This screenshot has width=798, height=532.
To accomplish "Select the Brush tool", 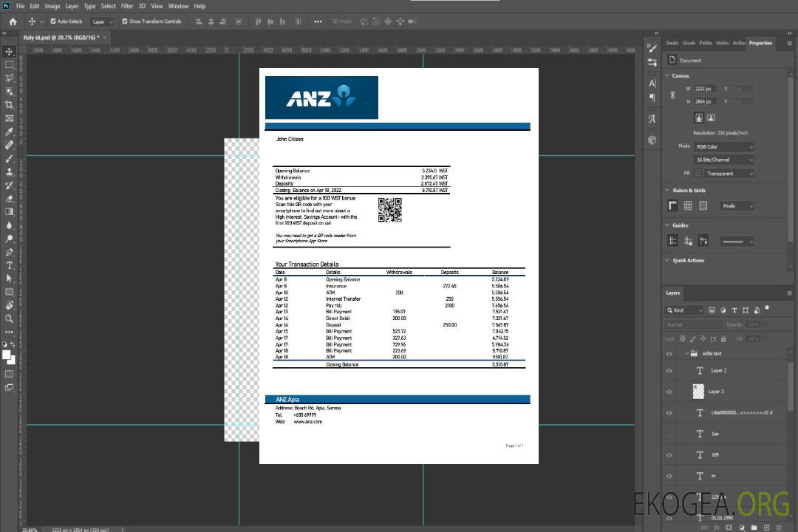I will pyautogui.click(x=9, y=158).
